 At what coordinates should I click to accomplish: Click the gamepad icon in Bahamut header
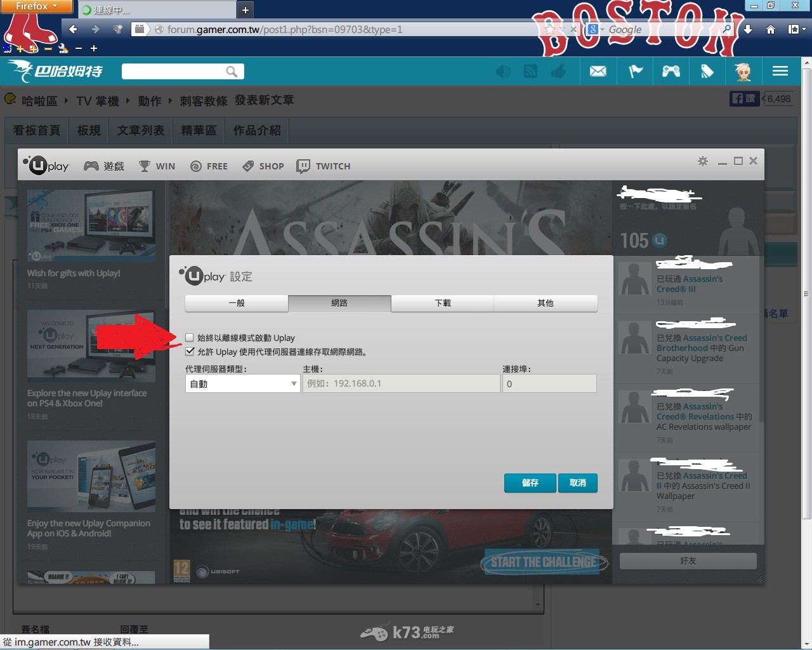tap(671, 71)
